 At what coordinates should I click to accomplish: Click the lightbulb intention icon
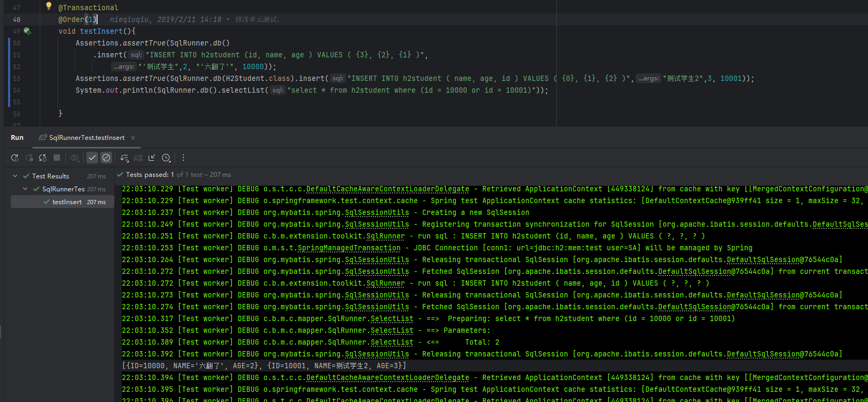[48, 6]
